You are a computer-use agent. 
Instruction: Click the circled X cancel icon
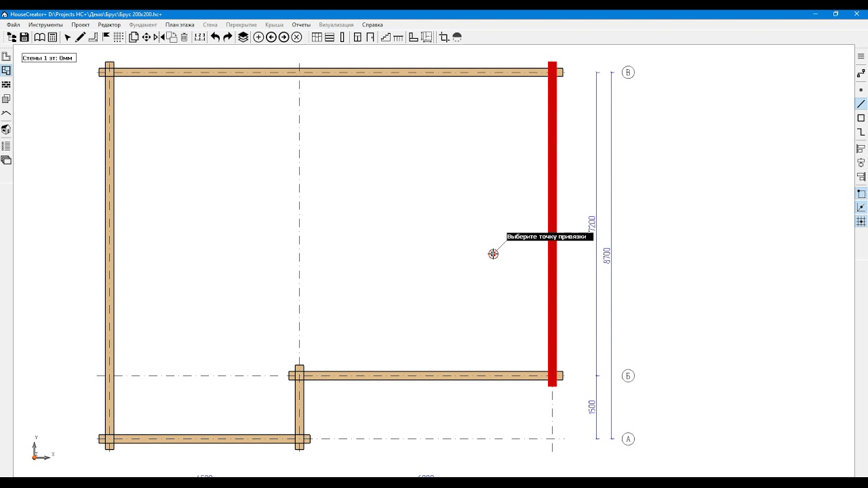click(296, 37)
